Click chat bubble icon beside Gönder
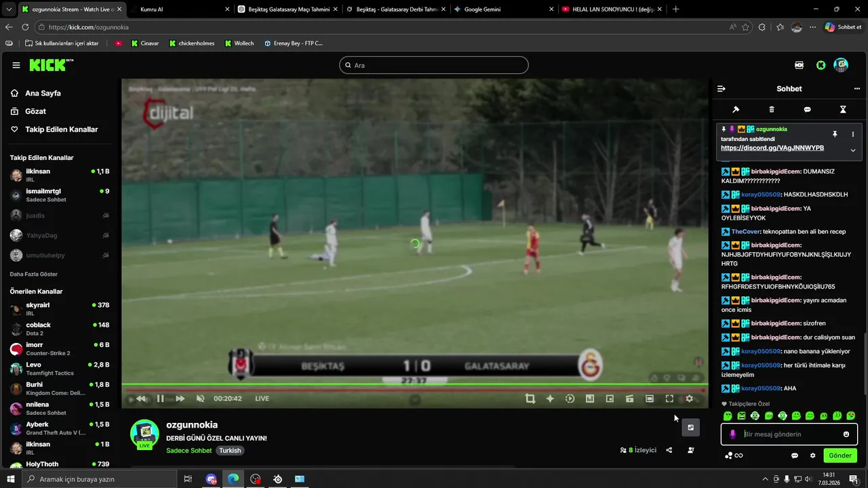This screenshot has height=488, width=868. pyautogui.click(x=795, y=455)
